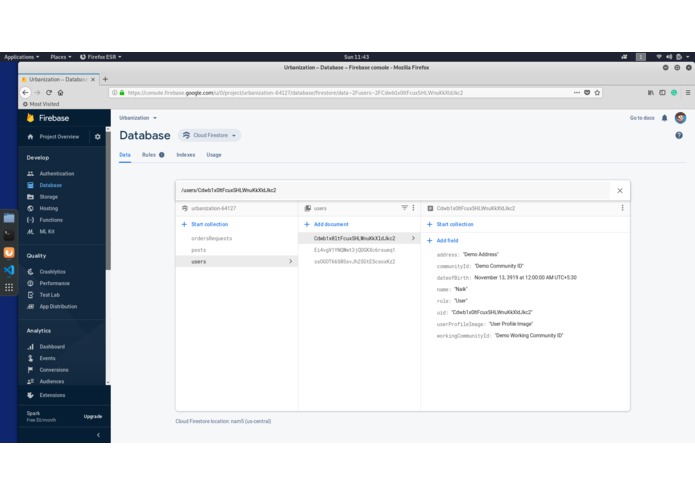Open the user account avatar

pyautogui.click(x=680, y=118)
